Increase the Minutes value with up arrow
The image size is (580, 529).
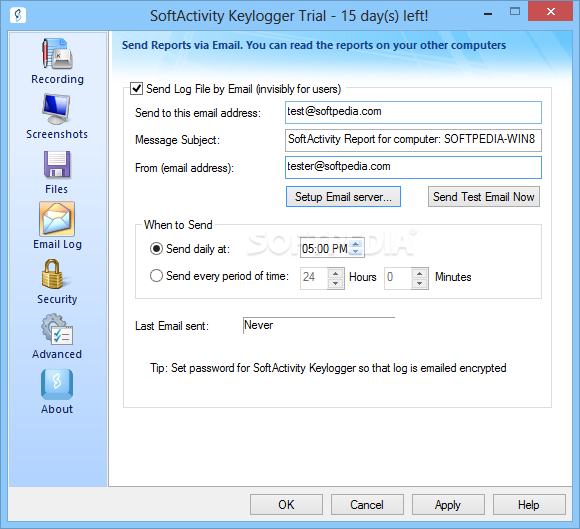click(x=419, y=274)
